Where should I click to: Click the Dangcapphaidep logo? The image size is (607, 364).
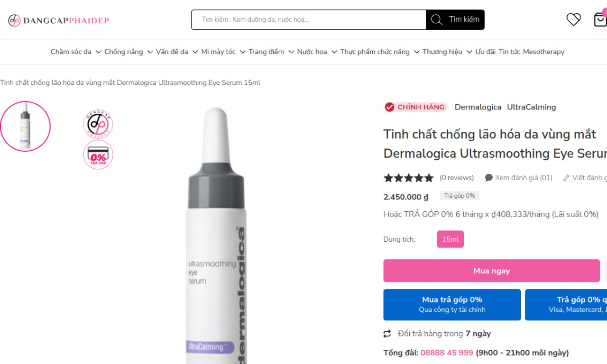[59, 20]
